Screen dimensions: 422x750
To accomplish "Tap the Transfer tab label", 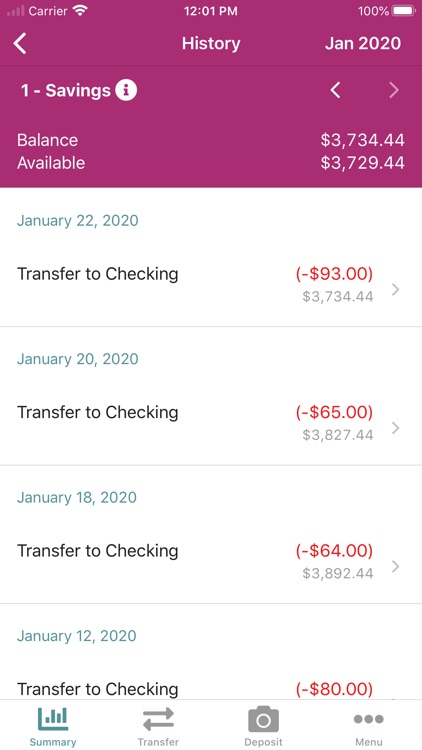I will tap(158, 742).
